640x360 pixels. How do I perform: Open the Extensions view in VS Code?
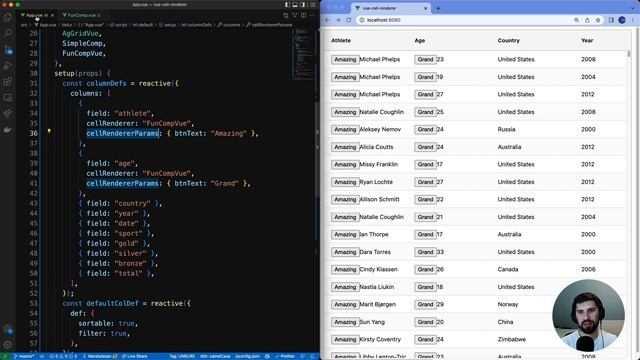click(x=8, y=82)
